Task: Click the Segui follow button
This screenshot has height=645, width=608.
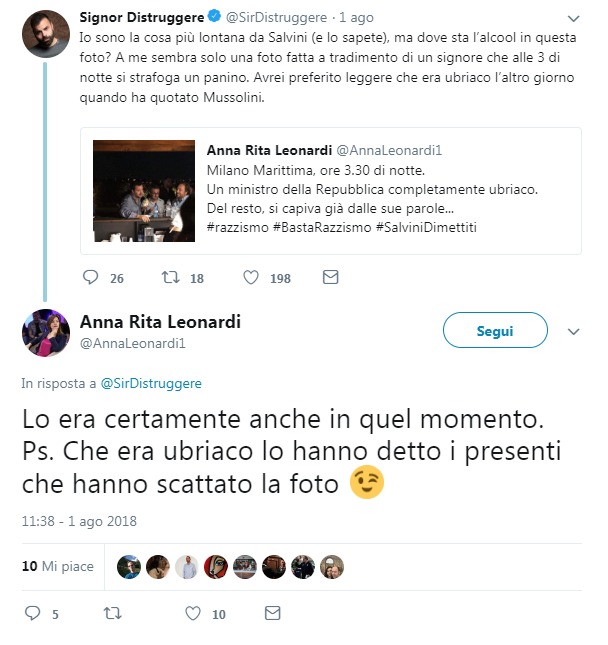Action: click(495, 330)
